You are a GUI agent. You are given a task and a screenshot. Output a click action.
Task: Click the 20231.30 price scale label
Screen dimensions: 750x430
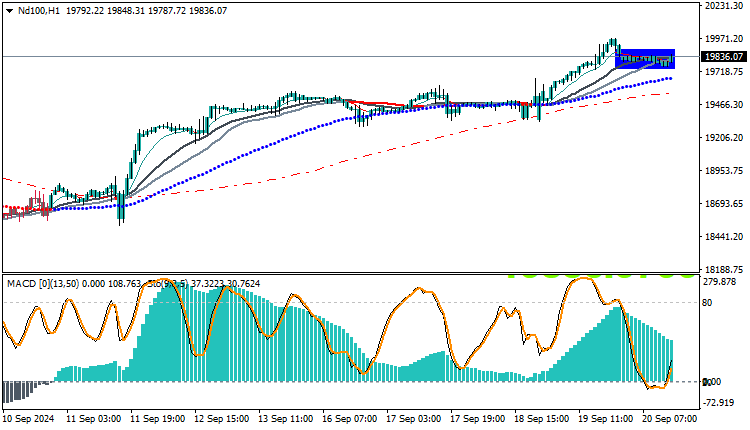click(x=724, y=6)
